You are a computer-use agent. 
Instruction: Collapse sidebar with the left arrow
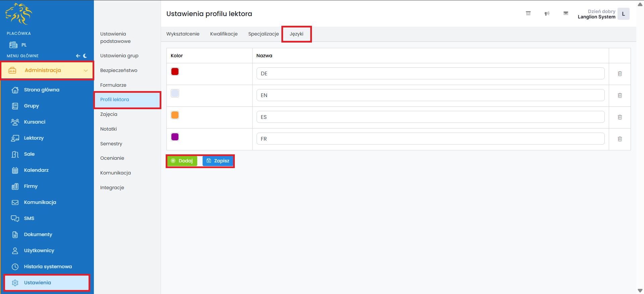tap(78, 56)
